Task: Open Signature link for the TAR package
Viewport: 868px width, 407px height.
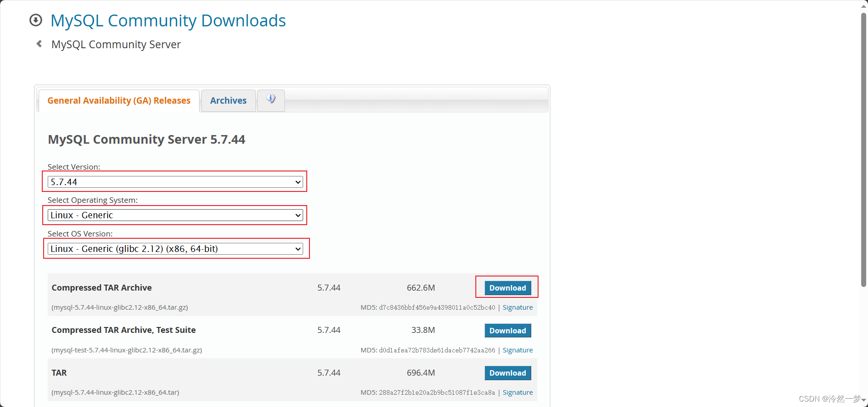Action: [518, 392]
